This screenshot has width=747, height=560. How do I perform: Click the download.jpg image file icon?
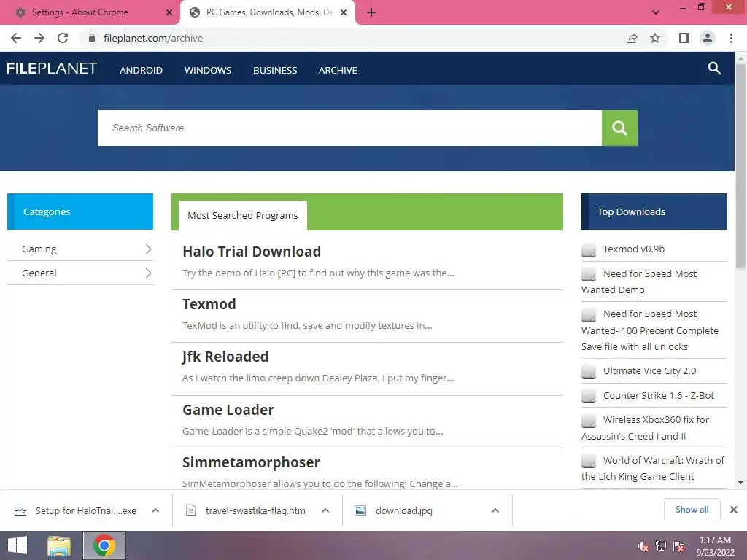pos(360,510)
